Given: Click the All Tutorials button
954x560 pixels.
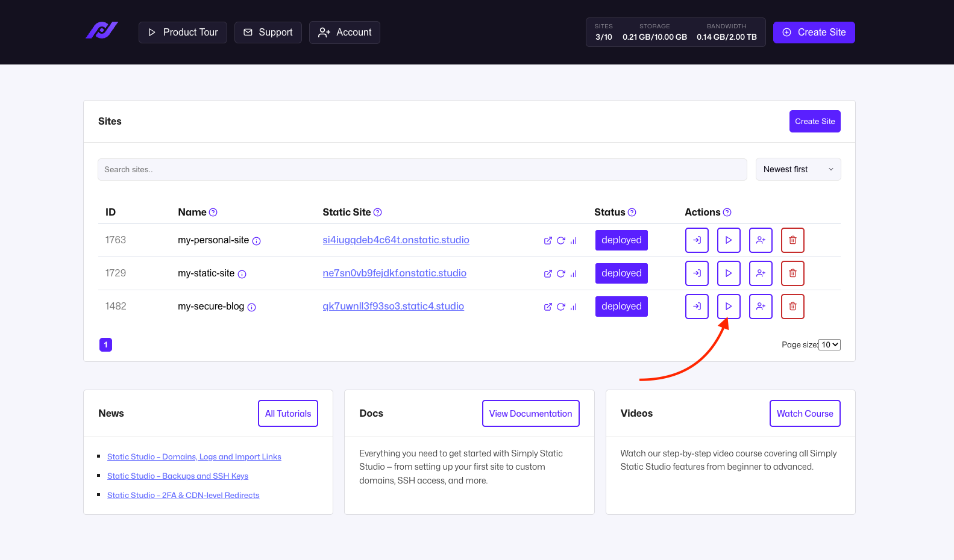Looking at the screenshot, I should click(x=288, y=414).
